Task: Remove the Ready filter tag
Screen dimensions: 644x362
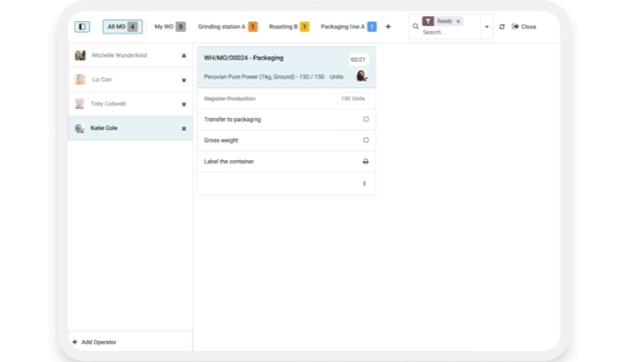Action: (x=459, y=22)
